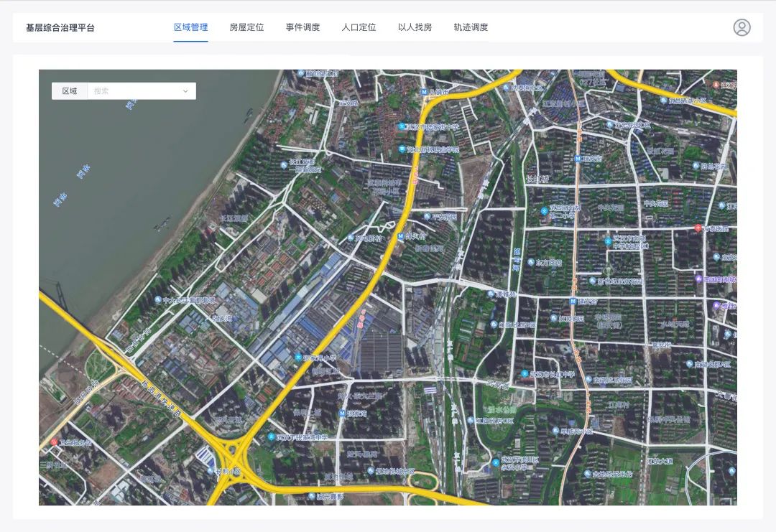Open the 轨迹调度 tab
Screen dimensions: 776x532
[x=471, y=27]
